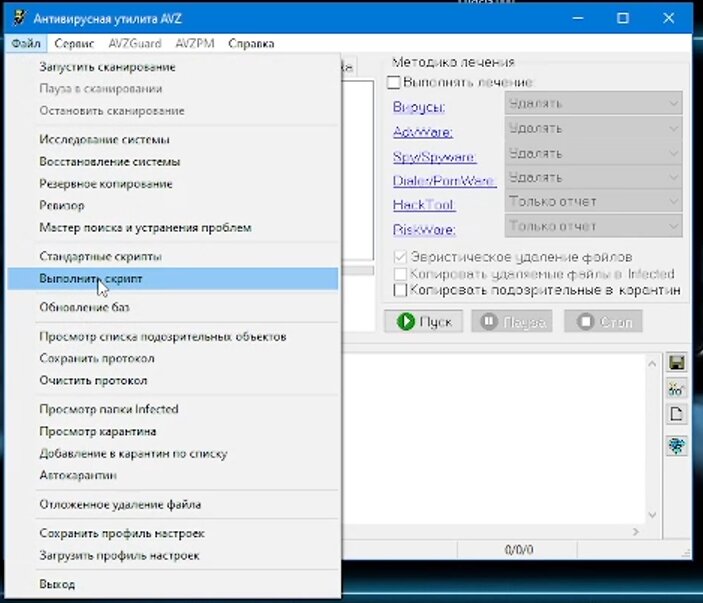Select Выполнить скрипт menu item
The image size is (703, 603).
tap(173, 279)
